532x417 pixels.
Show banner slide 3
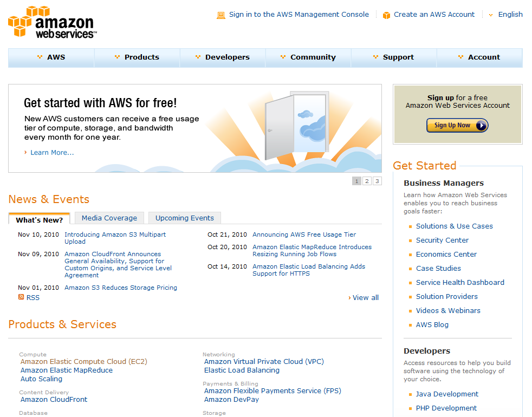tap(377, 181)
